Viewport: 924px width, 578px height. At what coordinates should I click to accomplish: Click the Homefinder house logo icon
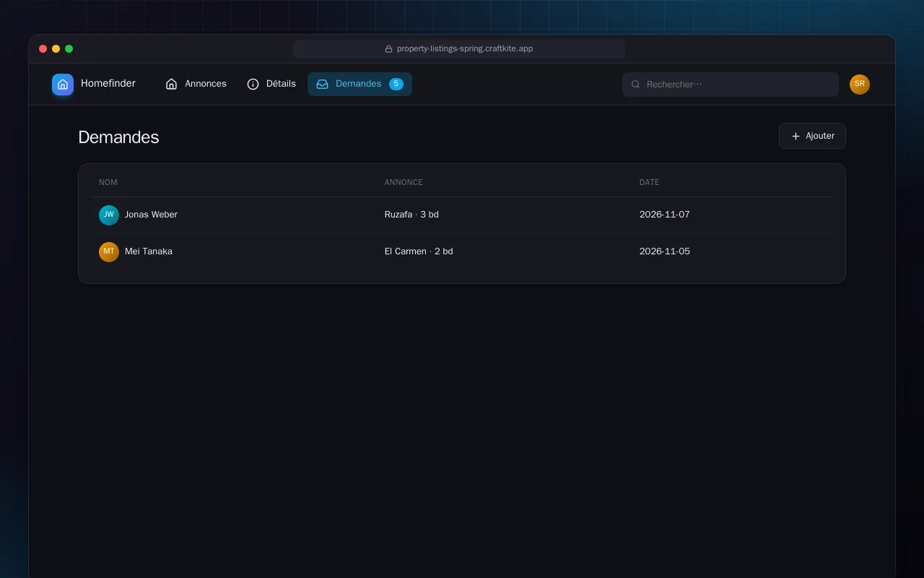click(x=63, y=85)
